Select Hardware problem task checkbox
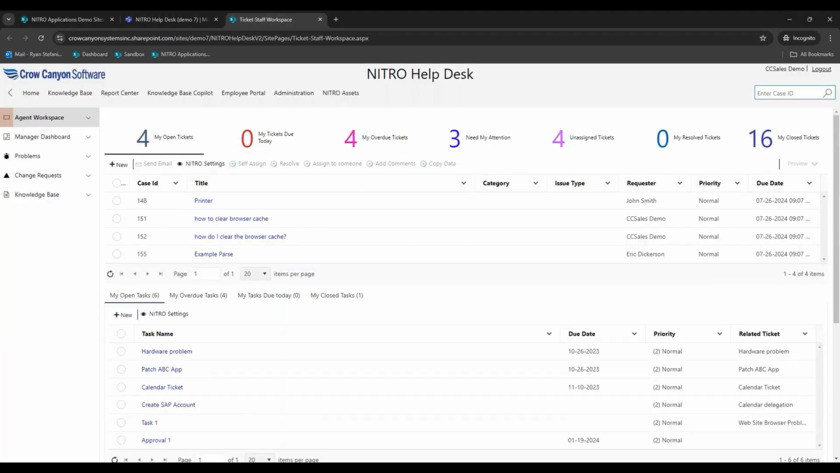The width and height of the screenshot is (840, 473). tap(121, 351)
